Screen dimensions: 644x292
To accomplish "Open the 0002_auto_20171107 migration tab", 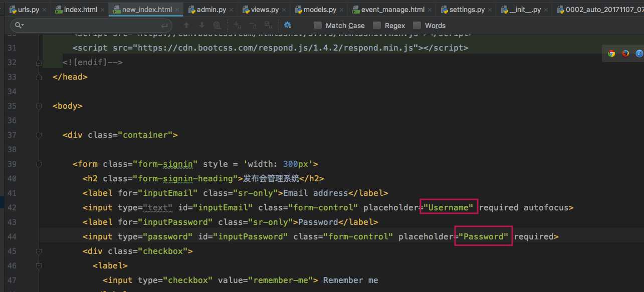I will [x=599, y=10].
